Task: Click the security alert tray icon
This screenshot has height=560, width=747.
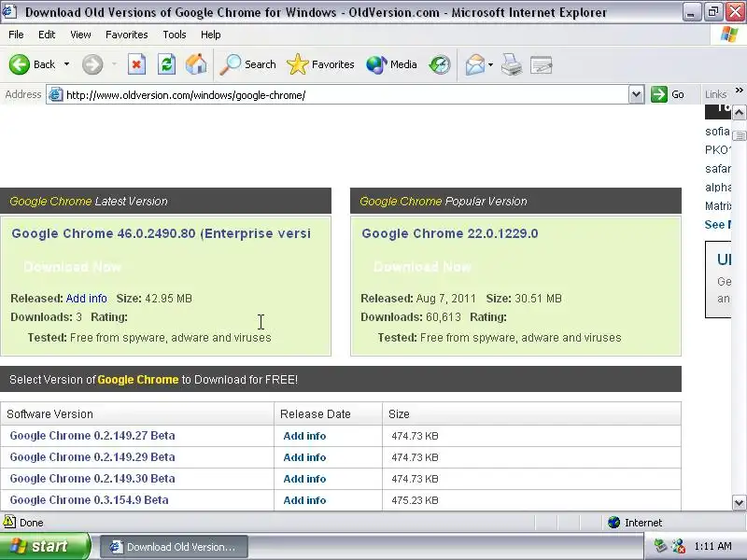Action: (x=678, y=546)
